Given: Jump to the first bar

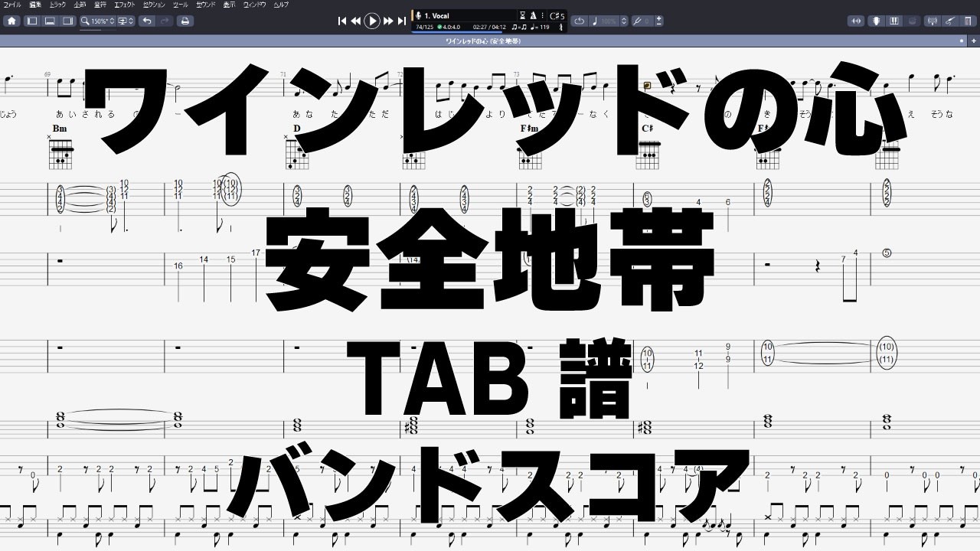Looking at the screenshot, I should tap(342, 21).
